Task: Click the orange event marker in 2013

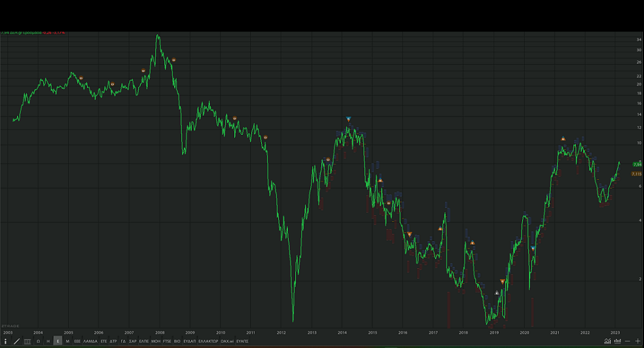Action: 328,160
